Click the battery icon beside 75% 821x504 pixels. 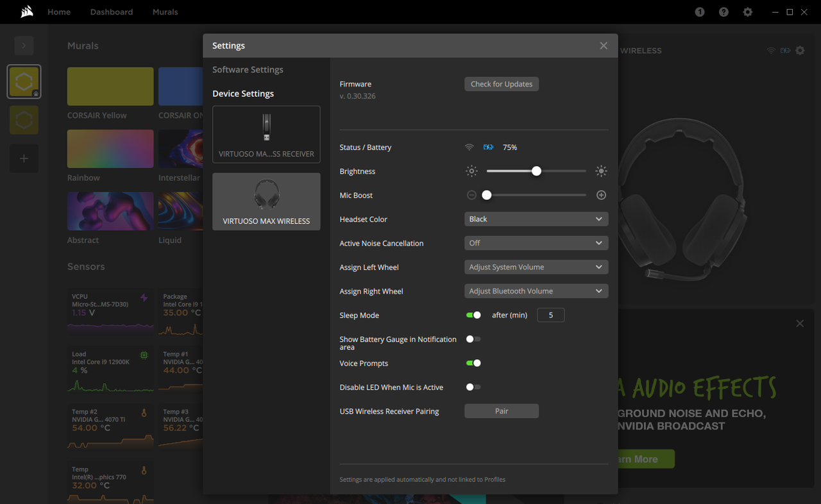[x=489, y=147]
